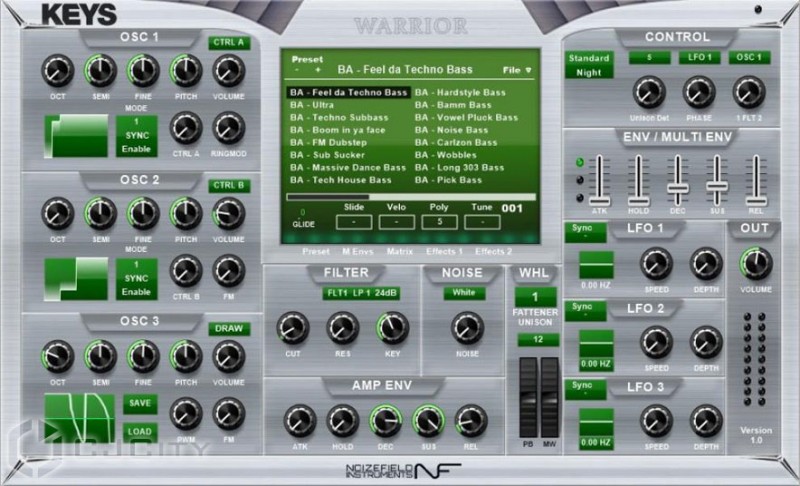
Task: Click the OSC 2 FM knob
Action: 229,271
